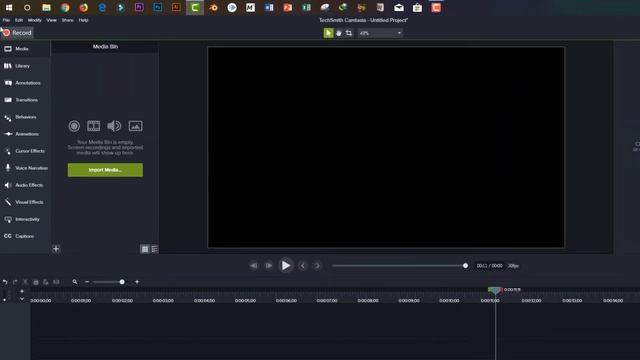Image resolution: width=640 pixels, height=360 pixels.
Task: Switch Media Bin to thumbnail grid view
Action: tap(145, 249)
